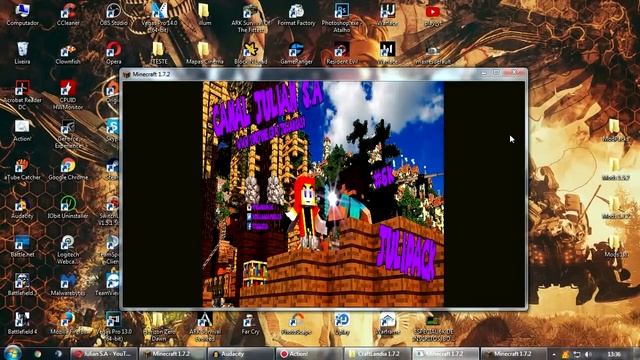This screenshot has width=640, height=360.
Task: Switch to the Audacity taskbar button
Action: pos(240,353)
